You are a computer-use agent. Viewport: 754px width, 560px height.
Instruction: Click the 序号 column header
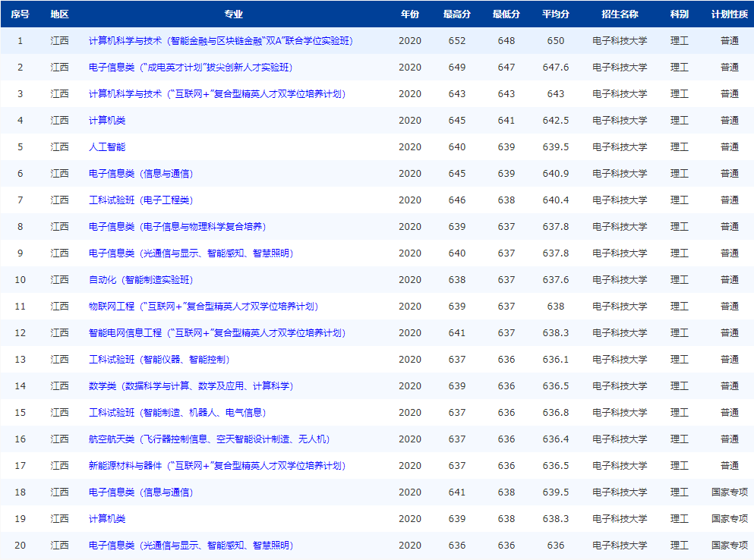coord(21,14)
